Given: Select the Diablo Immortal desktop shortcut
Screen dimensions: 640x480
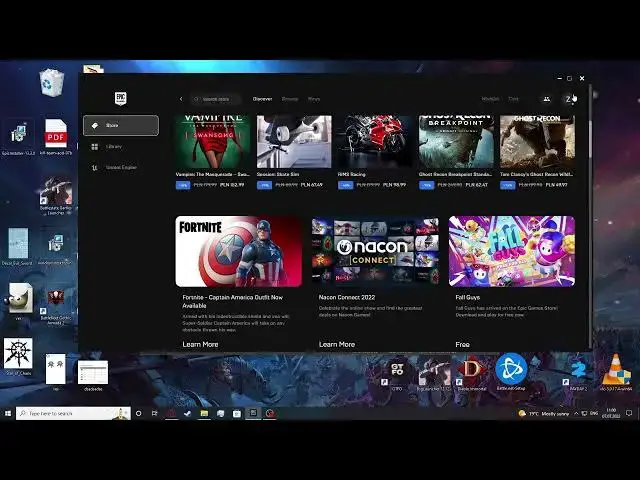Looking at the screenshot, I should click(471, 373).
